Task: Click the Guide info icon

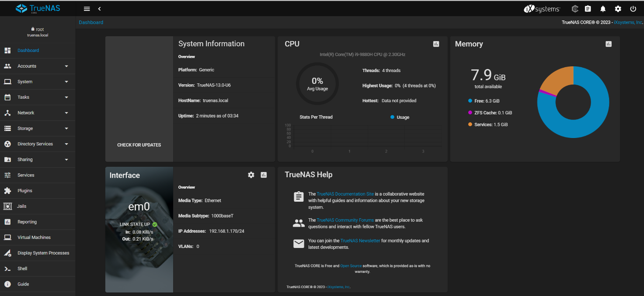Action: tap(7, 284)
